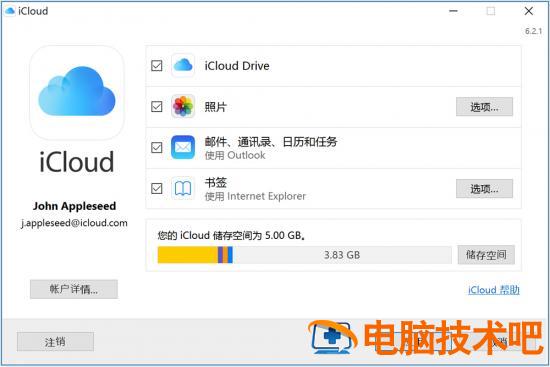Image resolution: width=550 pixels, height=367 pixels.
Task: Click the Mail envelope icon
Action: (183, 147)
